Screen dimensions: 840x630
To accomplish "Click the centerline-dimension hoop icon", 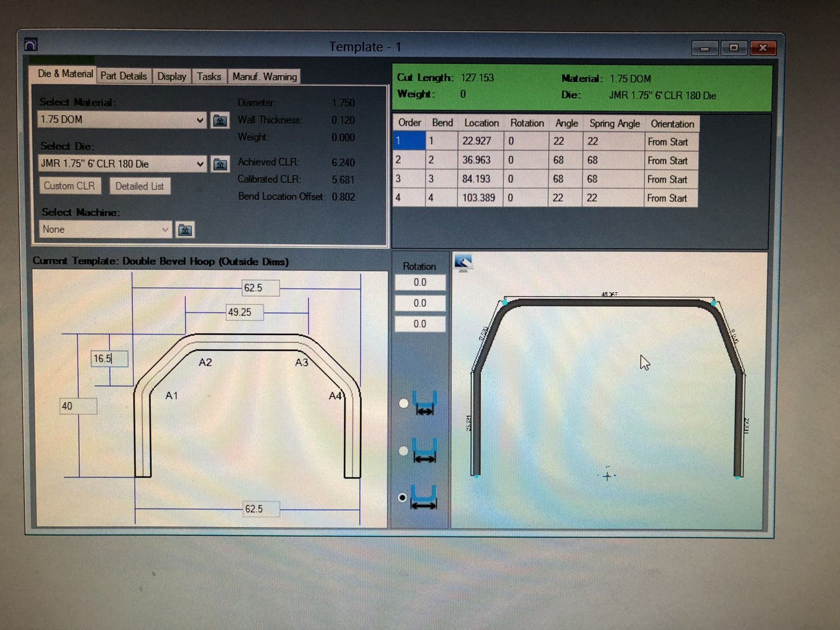I will 425,450.
